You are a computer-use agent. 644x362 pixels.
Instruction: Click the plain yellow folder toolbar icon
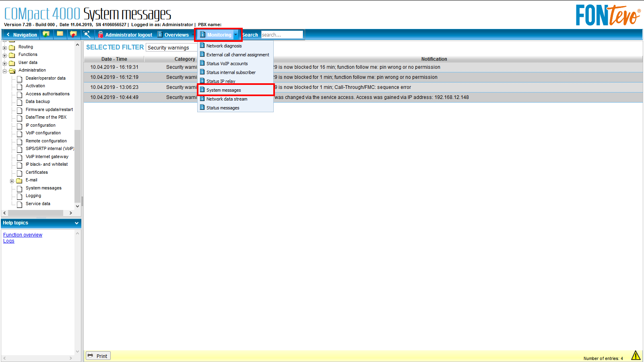tap(60, 34)
